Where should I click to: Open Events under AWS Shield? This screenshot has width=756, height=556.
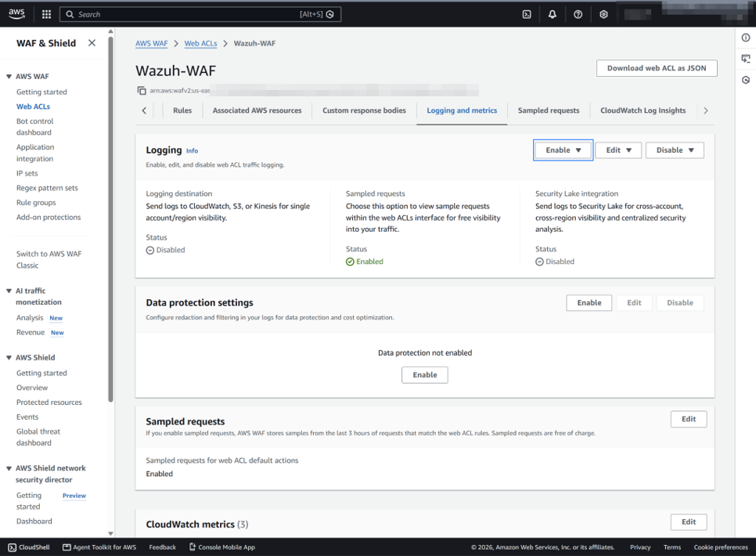[27, 417]
